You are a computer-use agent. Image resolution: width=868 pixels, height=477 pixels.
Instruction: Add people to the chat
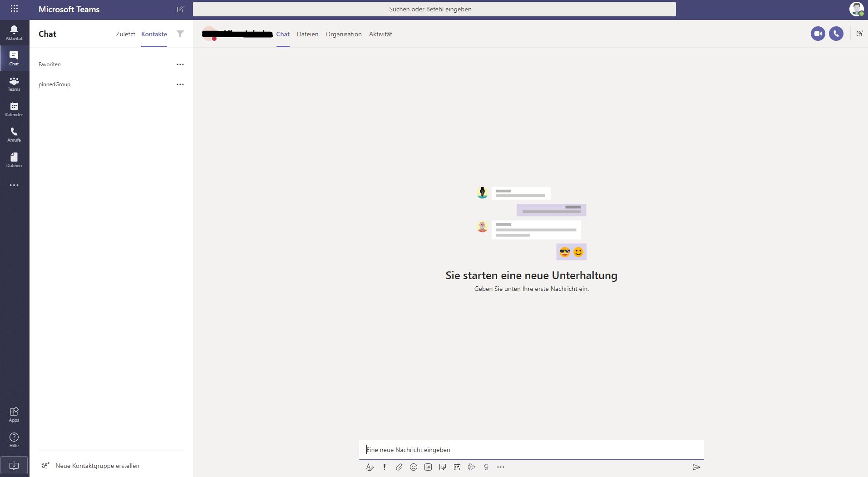click(860, 34)
